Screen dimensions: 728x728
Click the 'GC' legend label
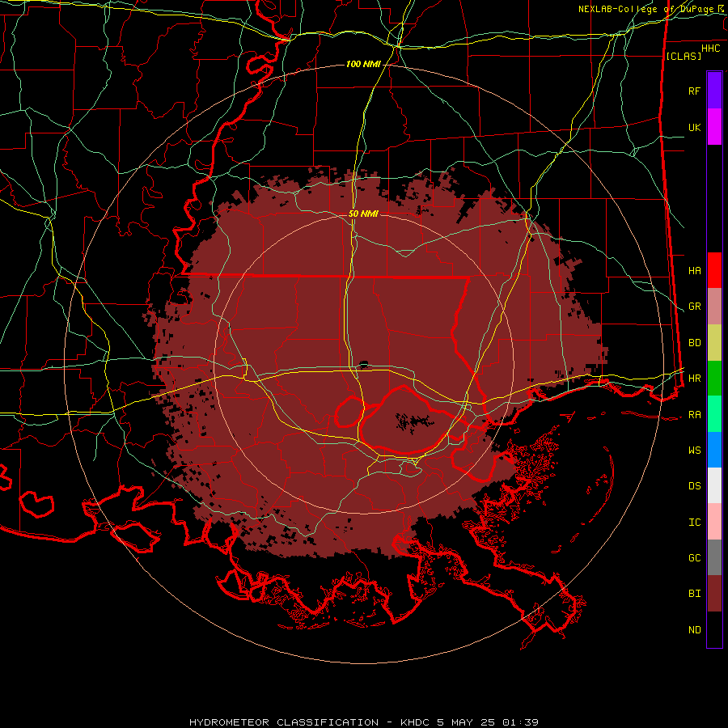tap(694, 558)
